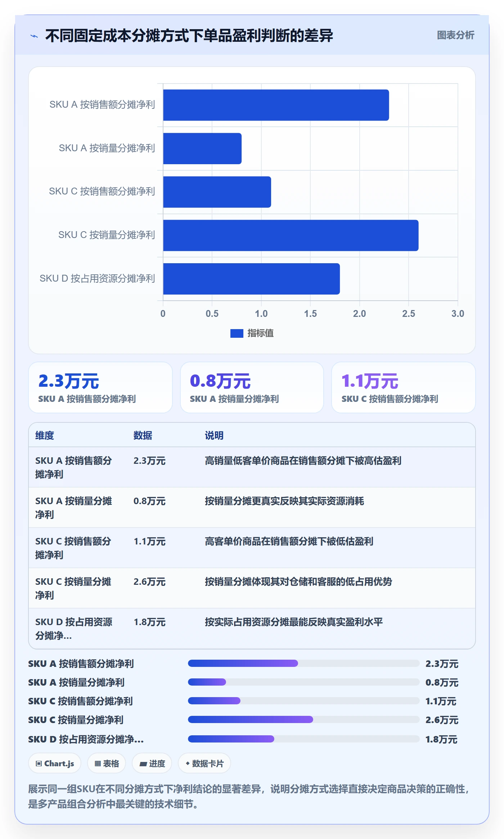Click the 表格 chip grid icon

pos(98,764)
